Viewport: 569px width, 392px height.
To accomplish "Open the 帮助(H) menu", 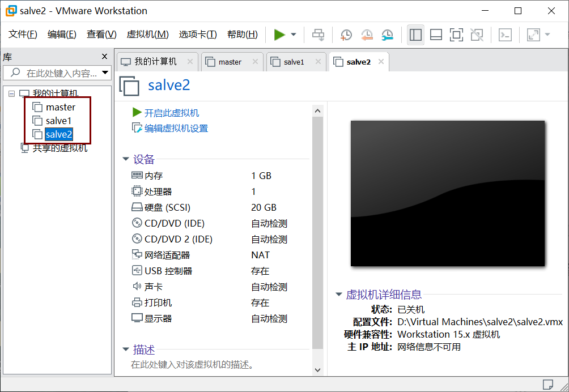I will 242,35.
